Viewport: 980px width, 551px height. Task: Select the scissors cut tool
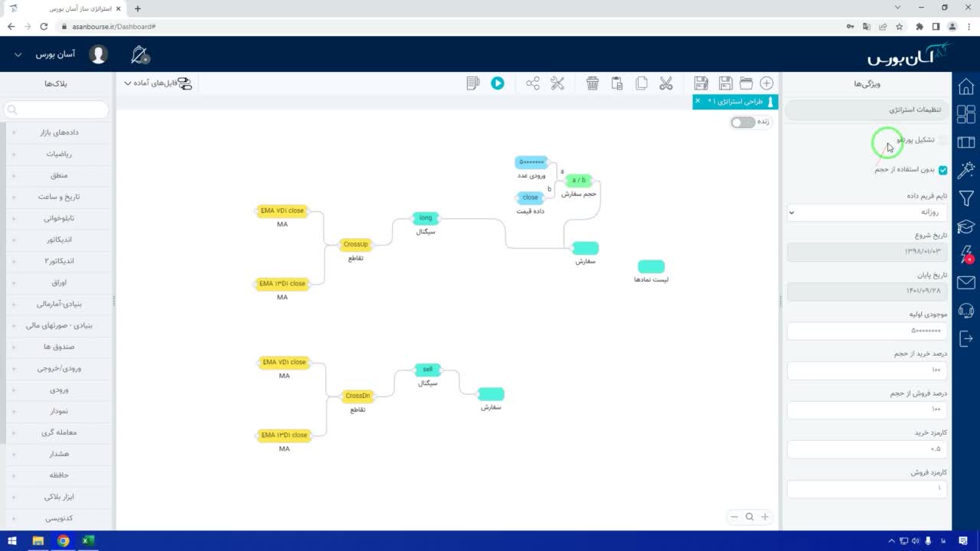(x=666, y=83)
